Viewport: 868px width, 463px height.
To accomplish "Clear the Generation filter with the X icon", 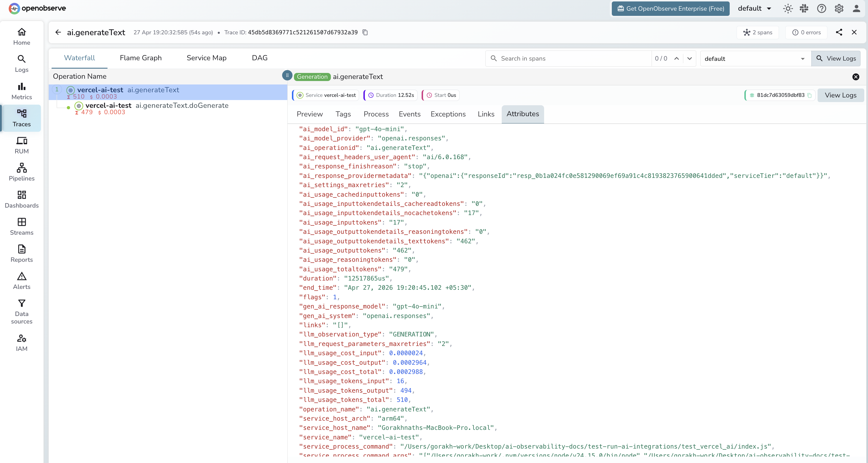I will (856, 77).
